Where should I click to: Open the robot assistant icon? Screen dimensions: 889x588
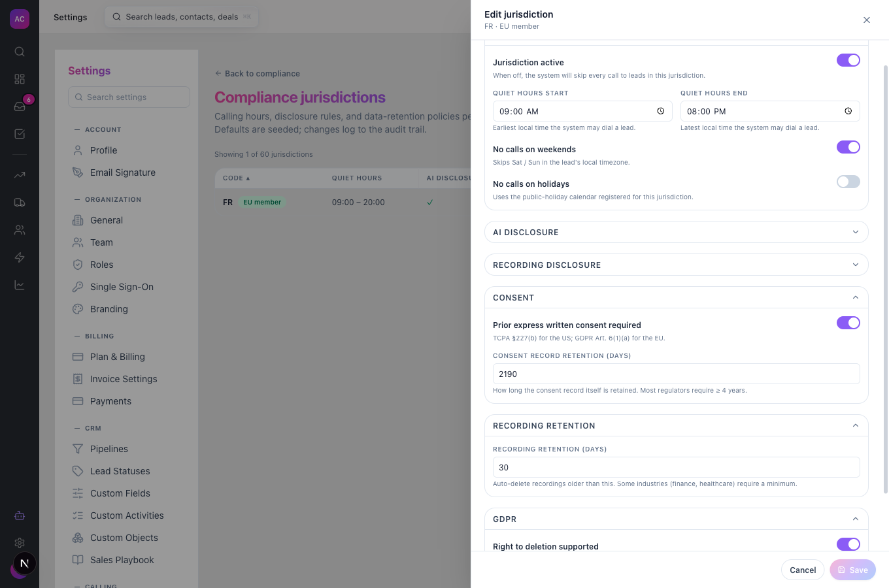(x=20, y=515)
